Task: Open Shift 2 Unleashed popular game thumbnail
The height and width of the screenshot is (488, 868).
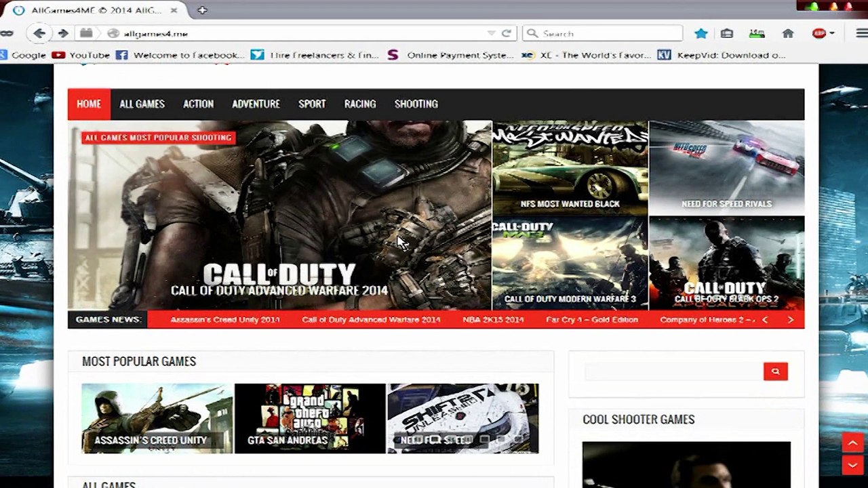Action: [463, 418]
